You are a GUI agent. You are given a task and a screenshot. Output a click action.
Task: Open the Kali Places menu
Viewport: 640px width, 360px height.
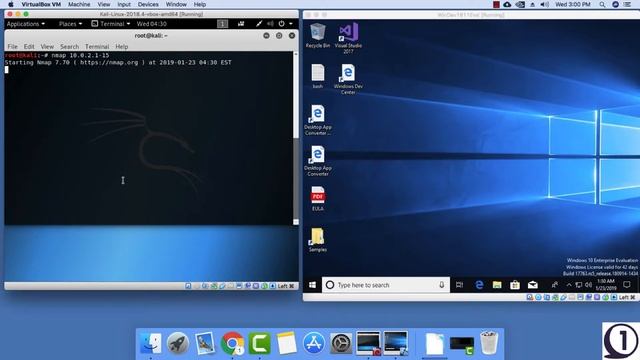(70, 24)
